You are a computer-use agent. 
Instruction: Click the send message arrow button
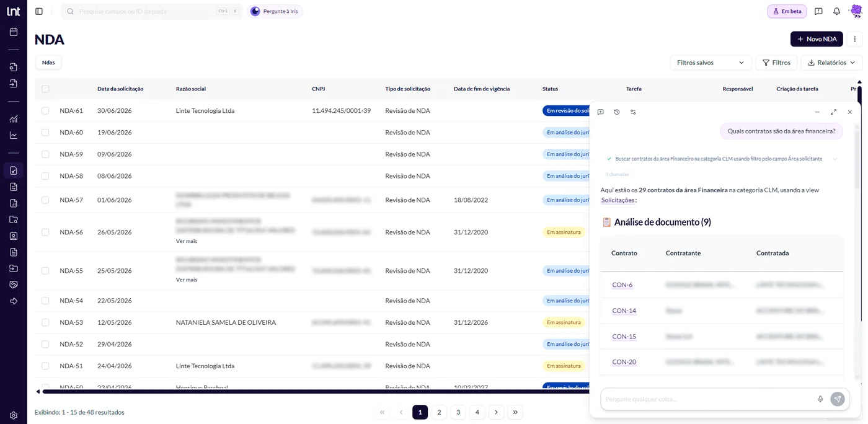[838, 399]
